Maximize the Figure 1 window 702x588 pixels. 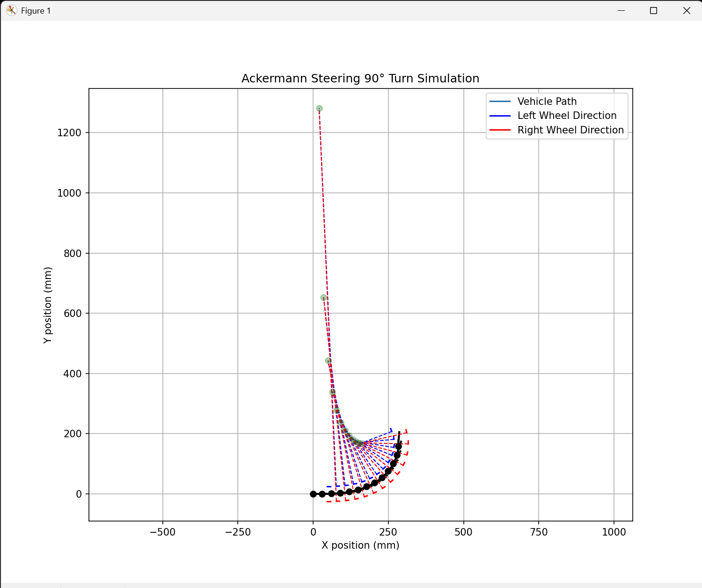(654, 10)
